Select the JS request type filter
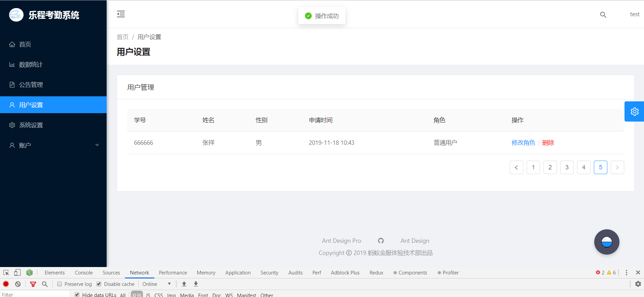644x297 pixels. click(x=148, y=295)
